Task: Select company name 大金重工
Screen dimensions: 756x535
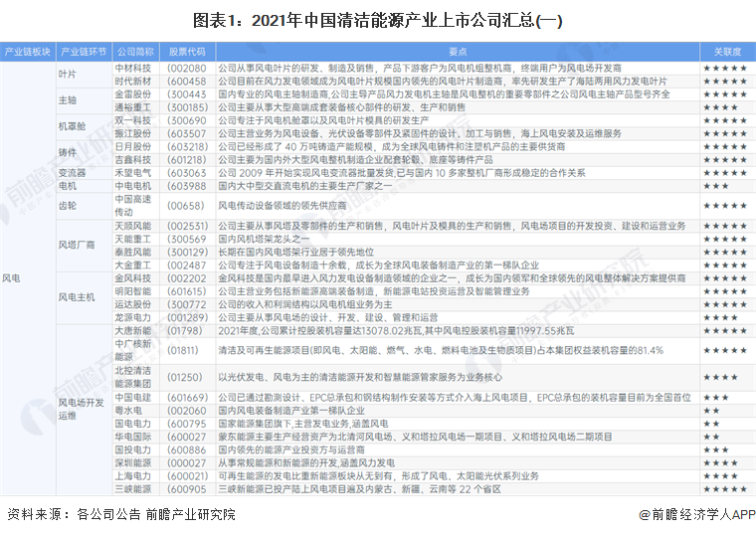Action: pos(132,266)
